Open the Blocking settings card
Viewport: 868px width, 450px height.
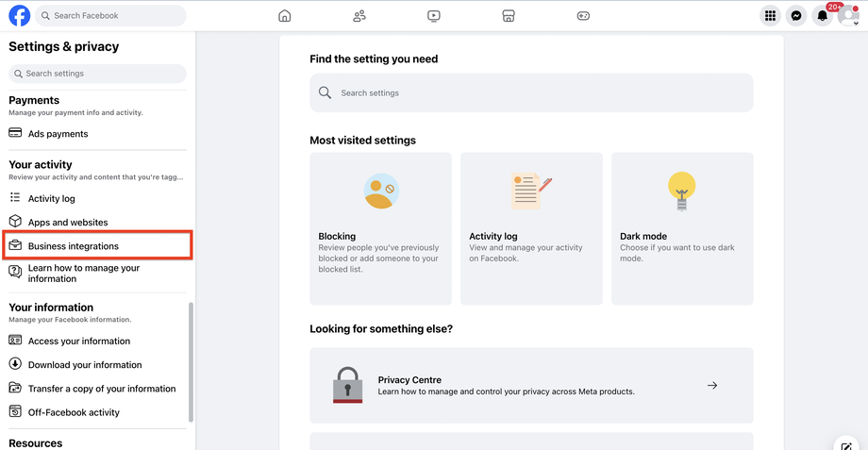pos(380,228)
